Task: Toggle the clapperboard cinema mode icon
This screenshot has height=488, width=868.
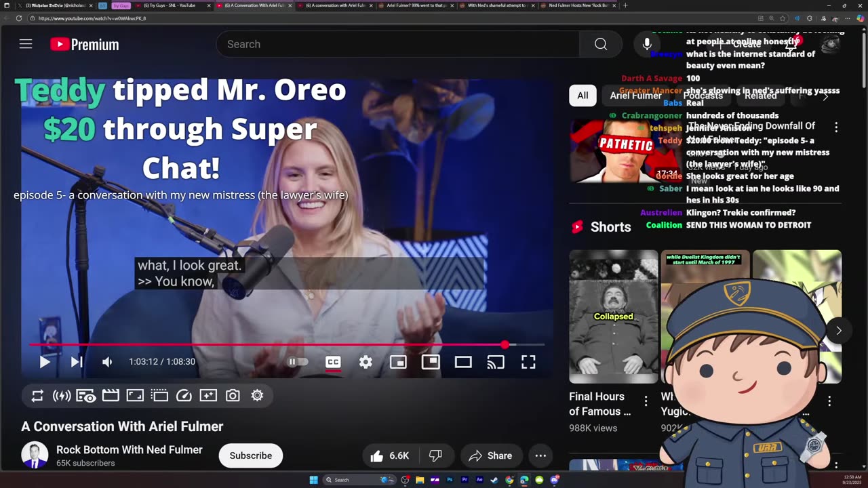Action: (111, 396)
